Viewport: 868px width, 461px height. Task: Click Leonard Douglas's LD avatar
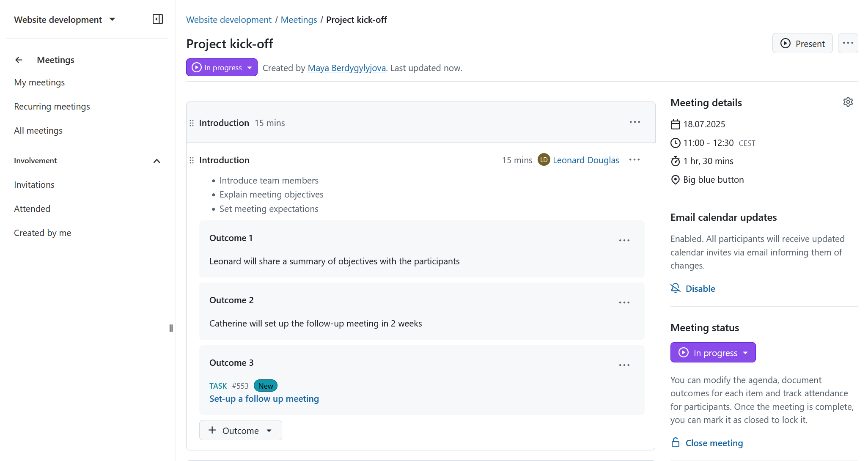(544, 159)
